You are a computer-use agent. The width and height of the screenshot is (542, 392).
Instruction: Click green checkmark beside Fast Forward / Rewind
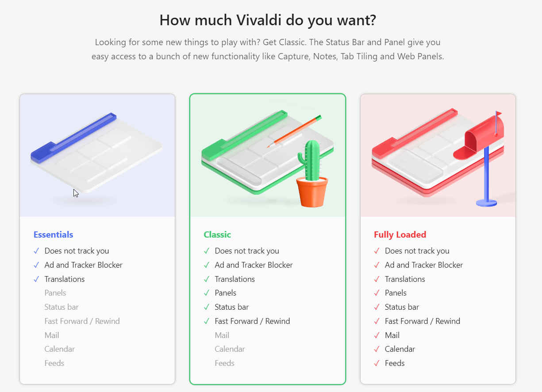tap(207, 321)
